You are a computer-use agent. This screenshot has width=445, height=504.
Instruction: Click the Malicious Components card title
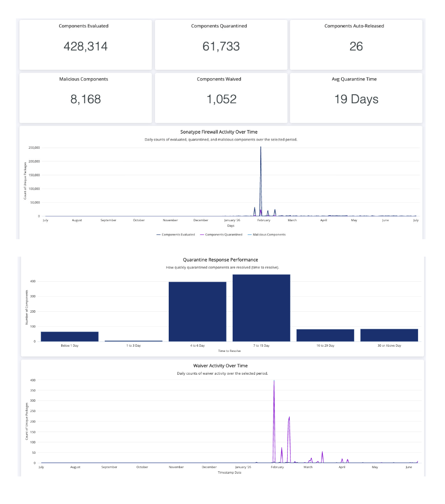[83, 79]
